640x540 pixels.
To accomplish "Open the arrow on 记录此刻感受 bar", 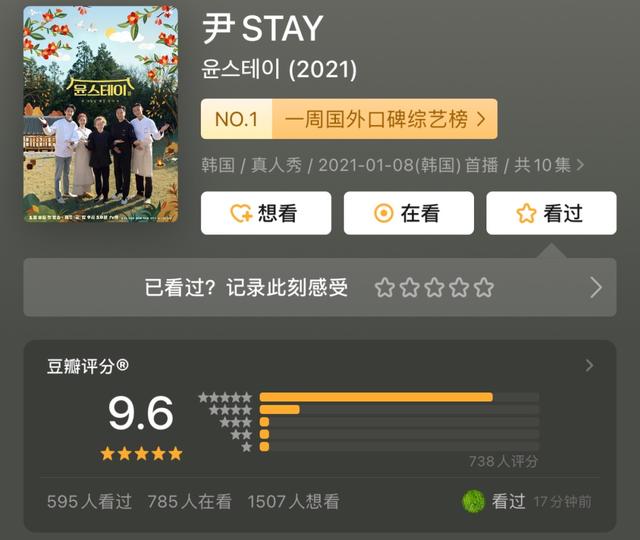I will 596,287.
